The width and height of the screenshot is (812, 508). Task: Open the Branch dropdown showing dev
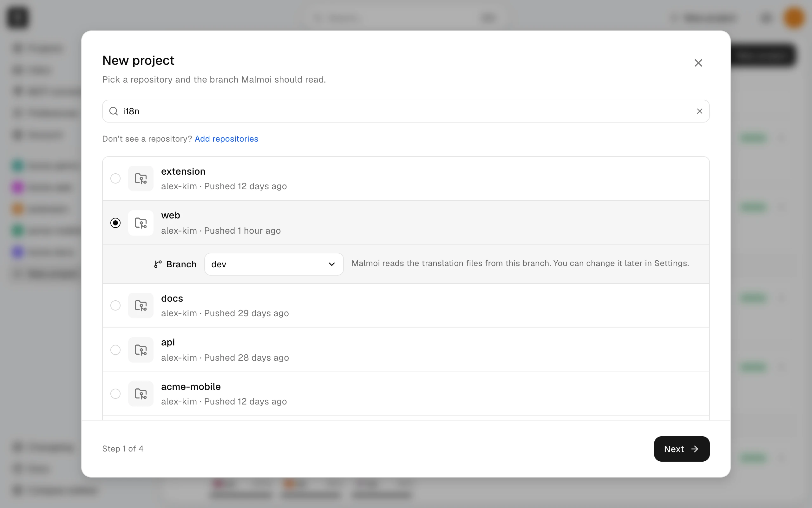click(274, 264)
